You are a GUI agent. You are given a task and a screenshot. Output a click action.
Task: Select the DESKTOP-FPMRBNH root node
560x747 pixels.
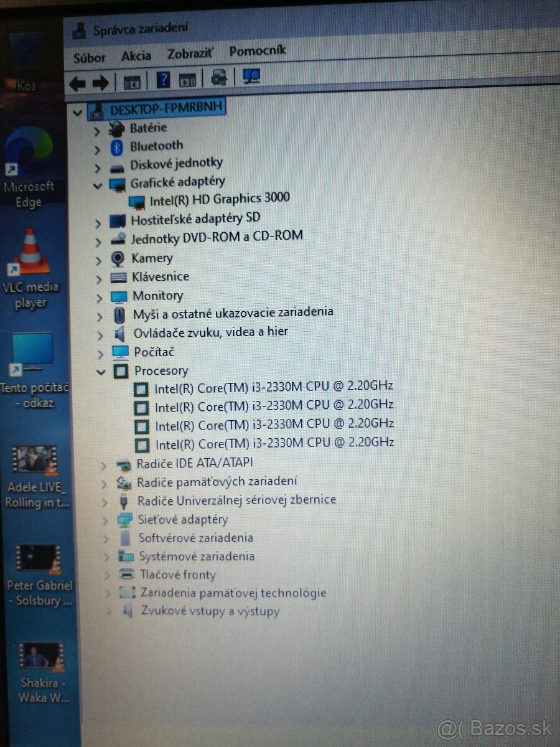click(166, 107)
